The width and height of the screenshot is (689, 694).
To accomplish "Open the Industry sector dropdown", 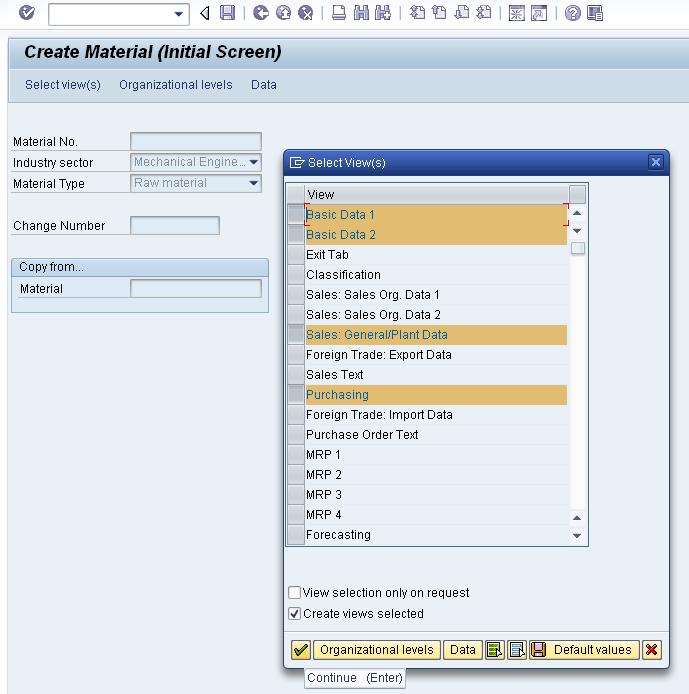I will [x=254, y=162].
